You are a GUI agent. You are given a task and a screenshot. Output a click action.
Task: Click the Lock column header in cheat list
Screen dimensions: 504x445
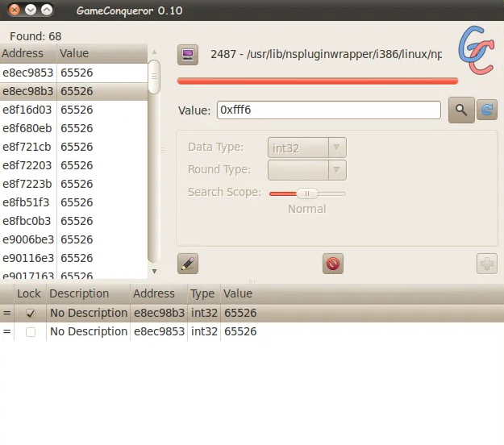[30, 293]
